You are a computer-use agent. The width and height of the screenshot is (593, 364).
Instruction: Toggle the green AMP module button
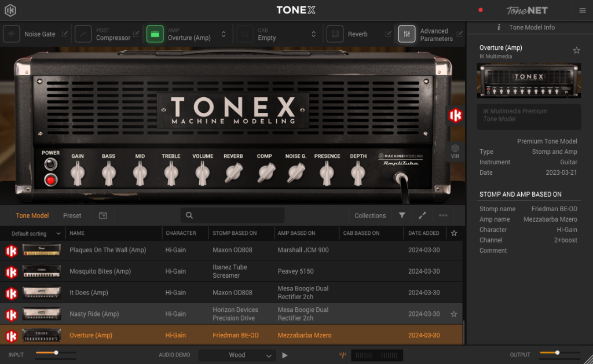click(x=155, y=34)
